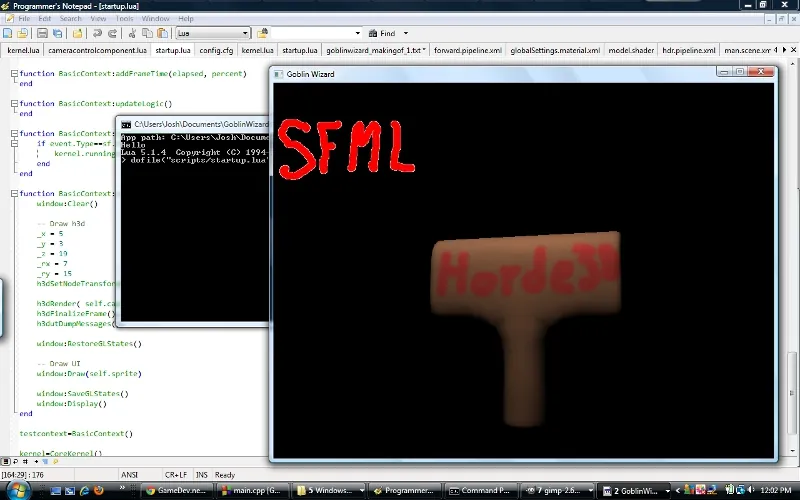Expand the Quick Launch overflow chevron
This screenshot has width=800, height=500.
click(x=122, y=488)
